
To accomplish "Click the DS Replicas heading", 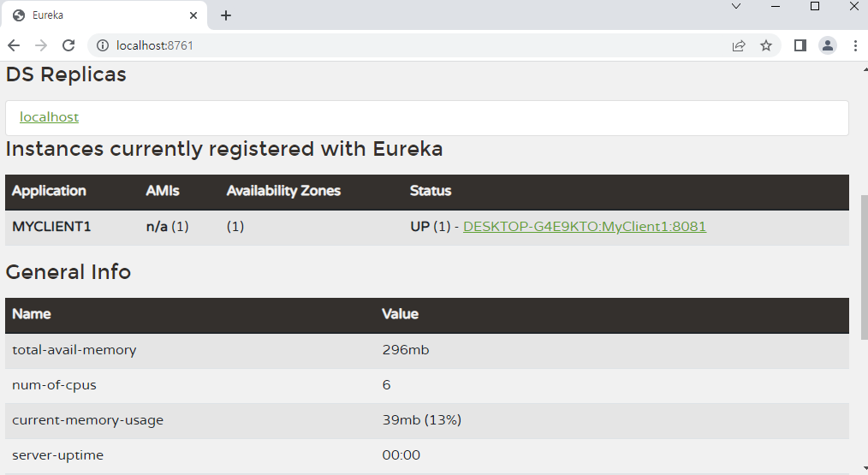I will 66,74.
